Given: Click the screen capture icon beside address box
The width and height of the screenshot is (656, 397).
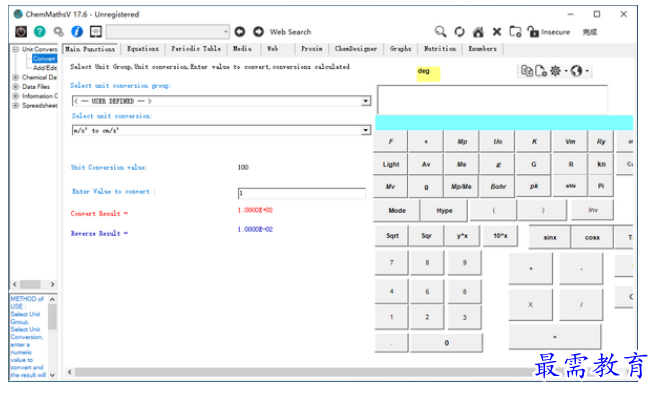Looking at the screenshot, I should 96,31.
